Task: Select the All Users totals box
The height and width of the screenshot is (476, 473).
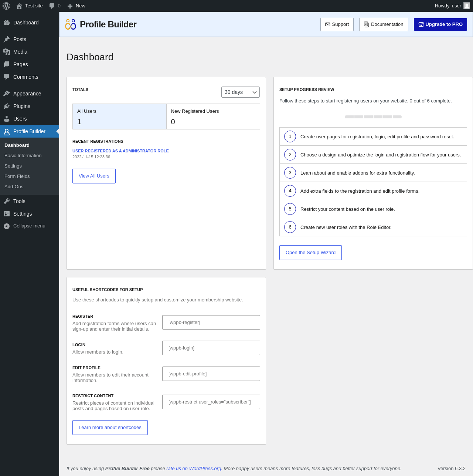Action: pos(119,117)
